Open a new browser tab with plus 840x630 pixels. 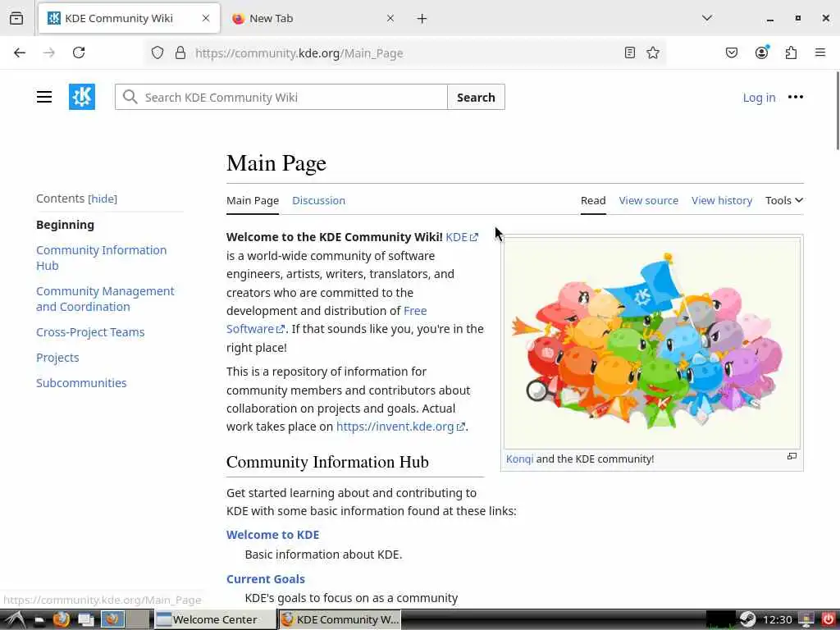coord(422,19)
